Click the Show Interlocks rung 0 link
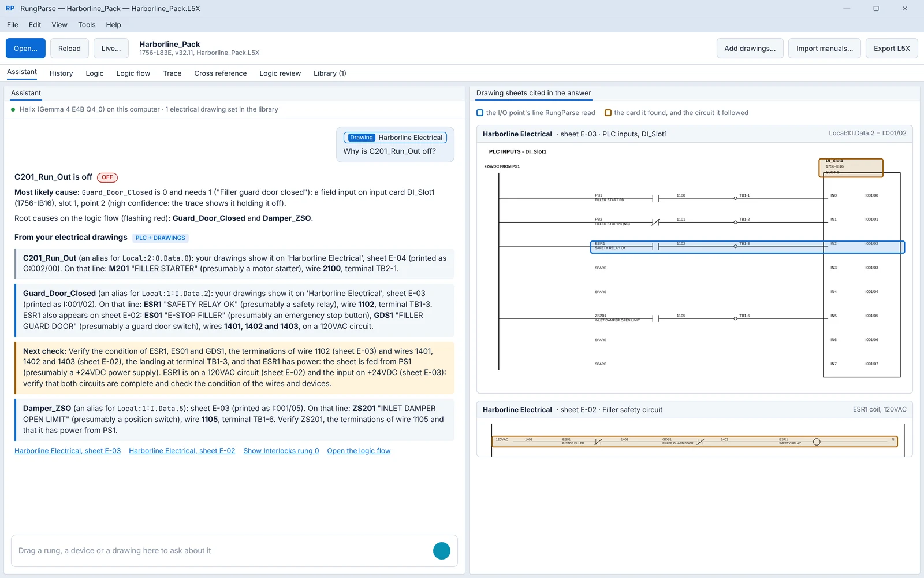 [281, 451]
